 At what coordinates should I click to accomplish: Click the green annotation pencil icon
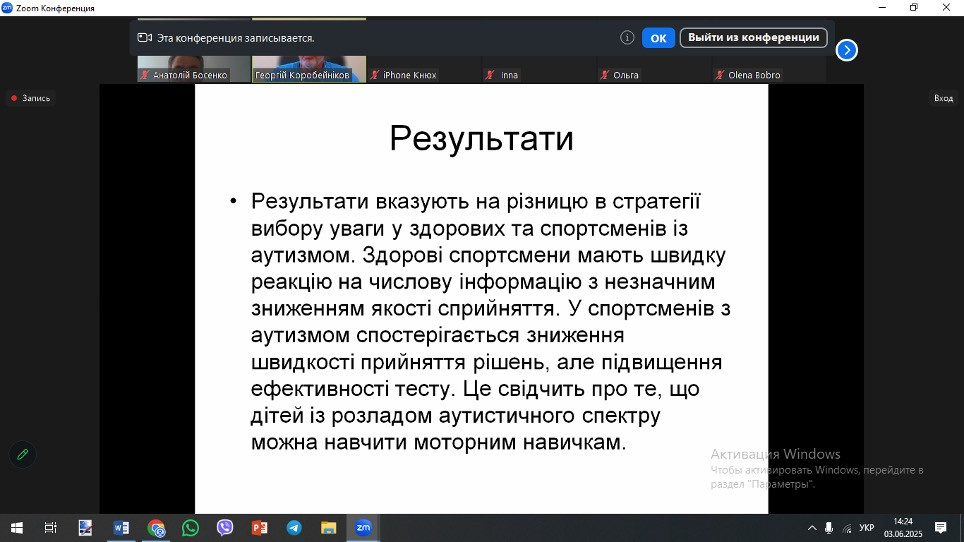point(22,454)
